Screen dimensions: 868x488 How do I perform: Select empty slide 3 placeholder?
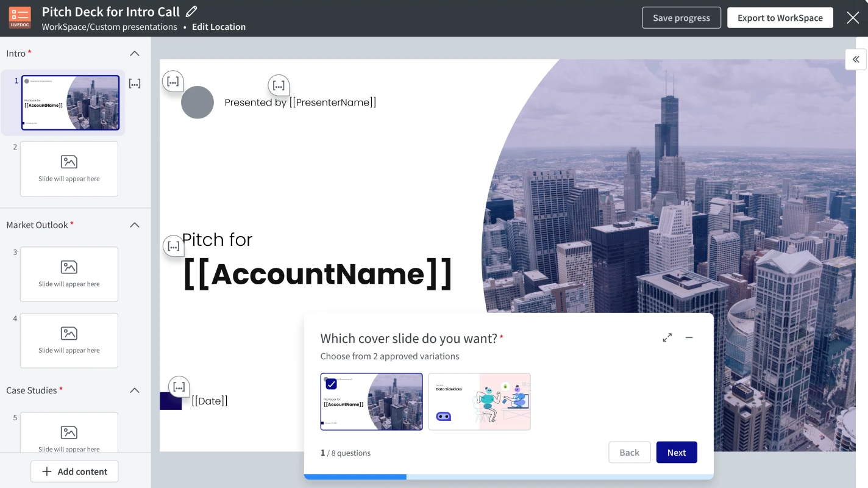[x=69, y=274]
